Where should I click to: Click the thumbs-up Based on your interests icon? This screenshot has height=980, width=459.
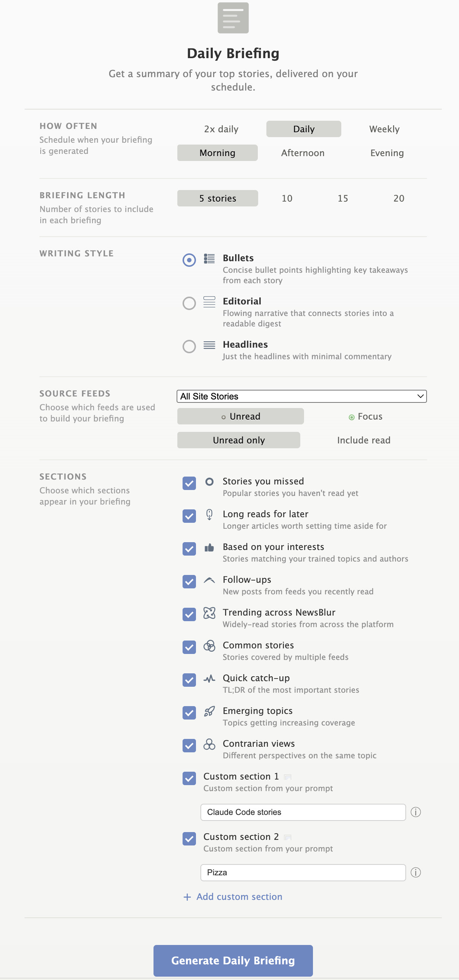click(x=209, y=547)
